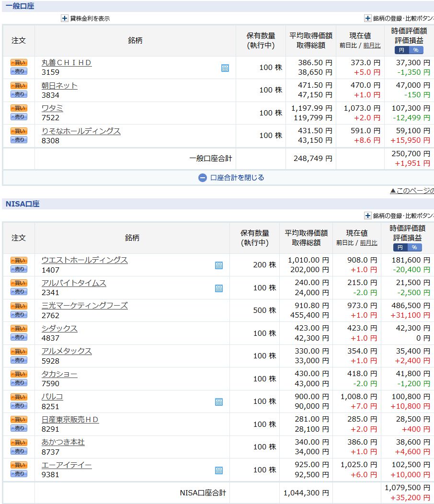
Task: Sell あかつき本社 stock
Action: pyautogui.click(x=19, y=451)
